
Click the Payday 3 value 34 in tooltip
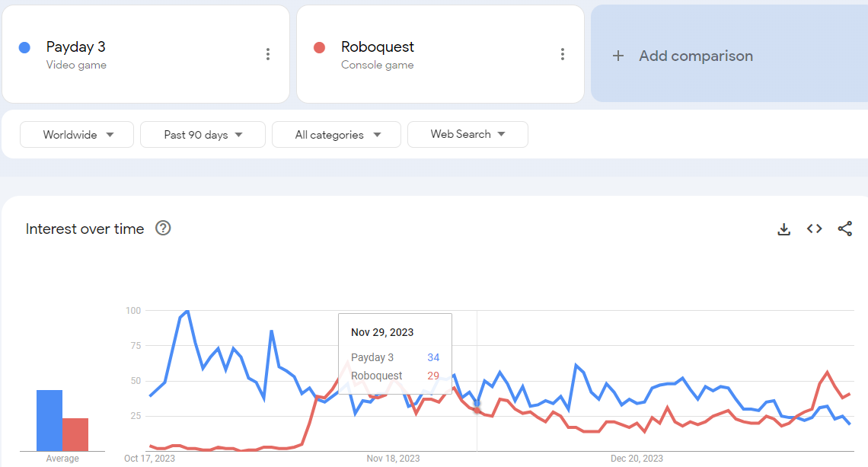(433, 357)
